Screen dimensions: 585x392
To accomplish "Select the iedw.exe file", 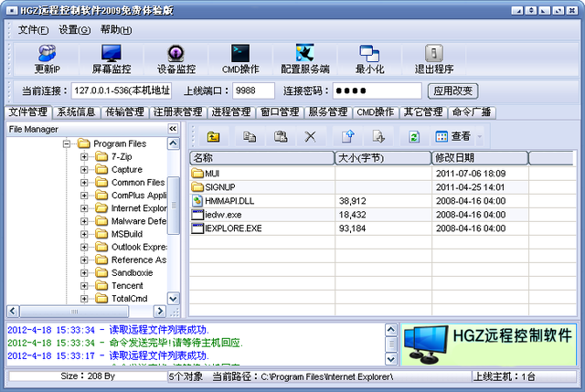I will click(x=383, y=215).
